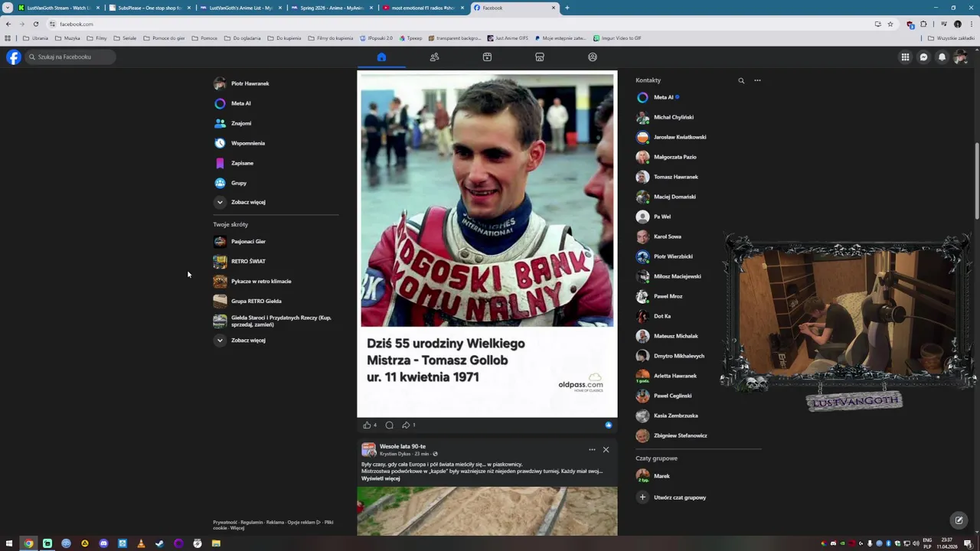Open the 'Wesołe lata 90-te' page name
The width and height of the screenshot is (980, 551).
403,446
